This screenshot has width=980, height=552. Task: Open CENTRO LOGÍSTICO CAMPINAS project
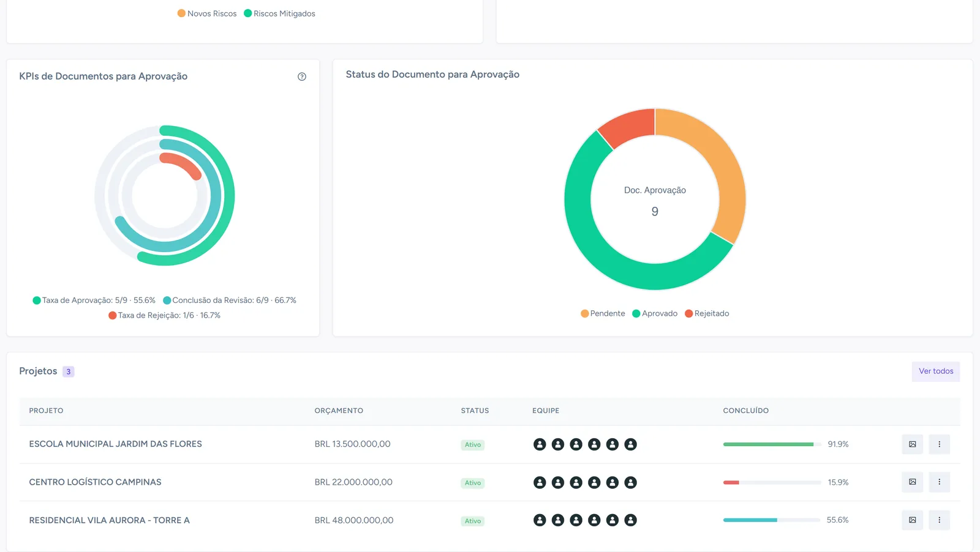[96, 482]
